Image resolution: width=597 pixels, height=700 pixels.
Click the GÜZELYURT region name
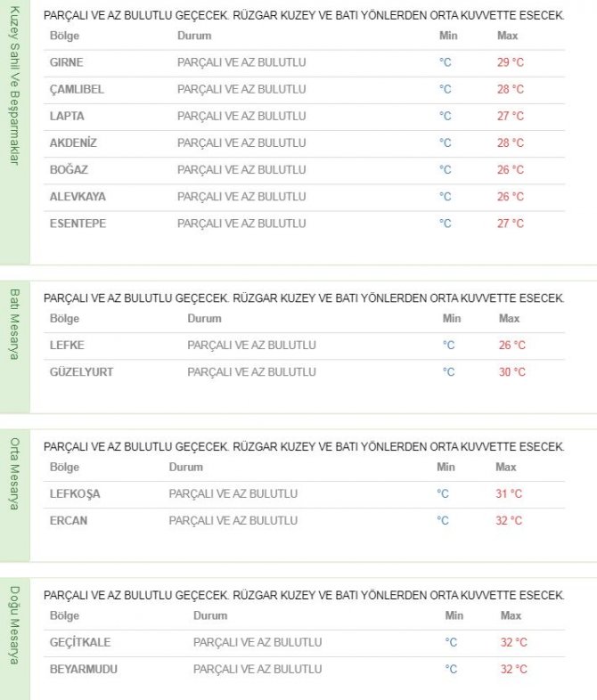pos(81,371)
